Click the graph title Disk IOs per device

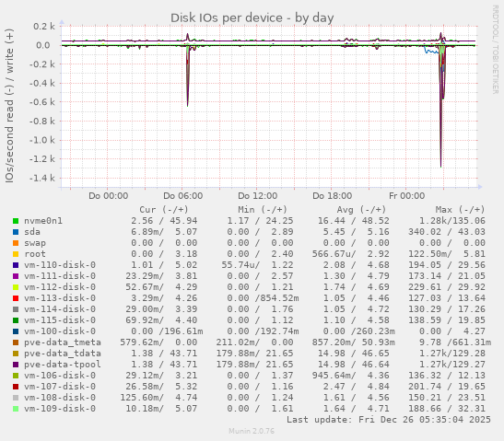(252, 18)
